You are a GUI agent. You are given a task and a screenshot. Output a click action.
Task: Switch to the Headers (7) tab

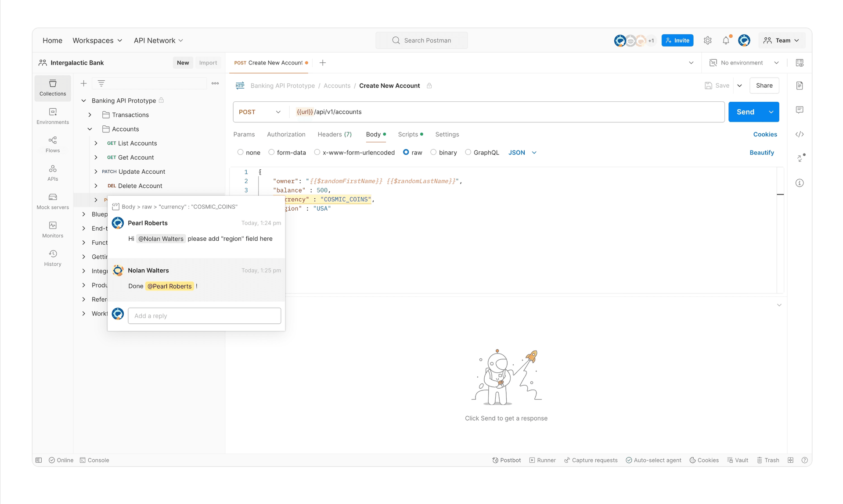(x=335, y=134)
